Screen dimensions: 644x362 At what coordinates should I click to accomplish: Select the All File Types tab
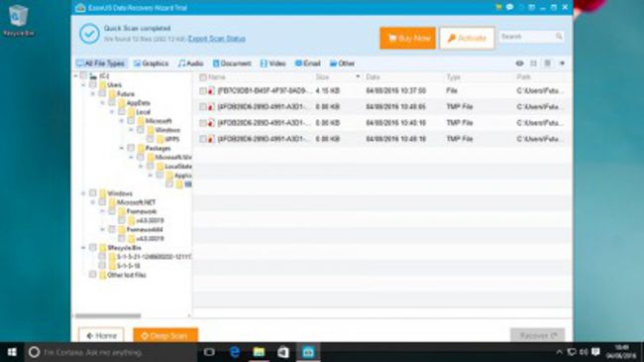tap(101, 63)
